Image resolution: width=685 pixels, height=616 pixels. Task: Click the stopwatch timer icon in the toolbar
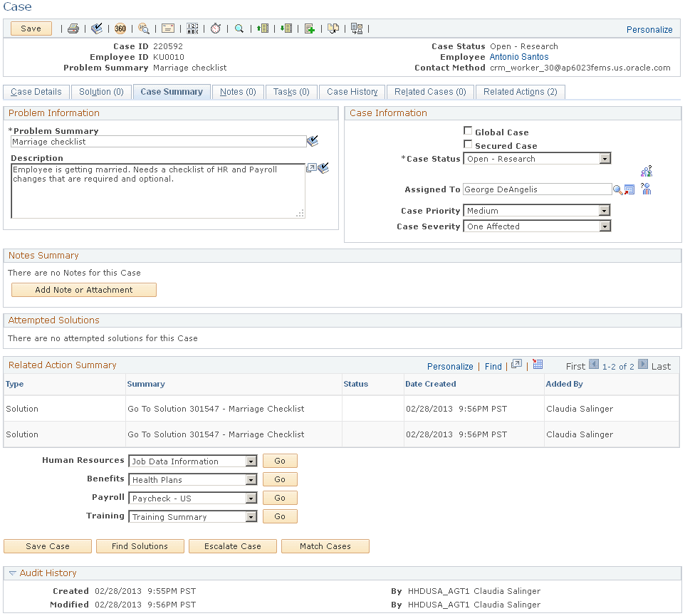pos(215,28)
